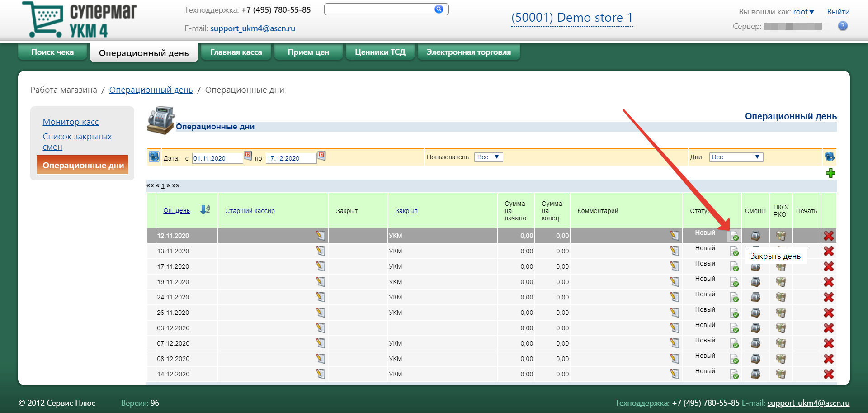Edit comment for 13.11.2020 row
Screen dimensions: 868x413
[x=675, y=251]
